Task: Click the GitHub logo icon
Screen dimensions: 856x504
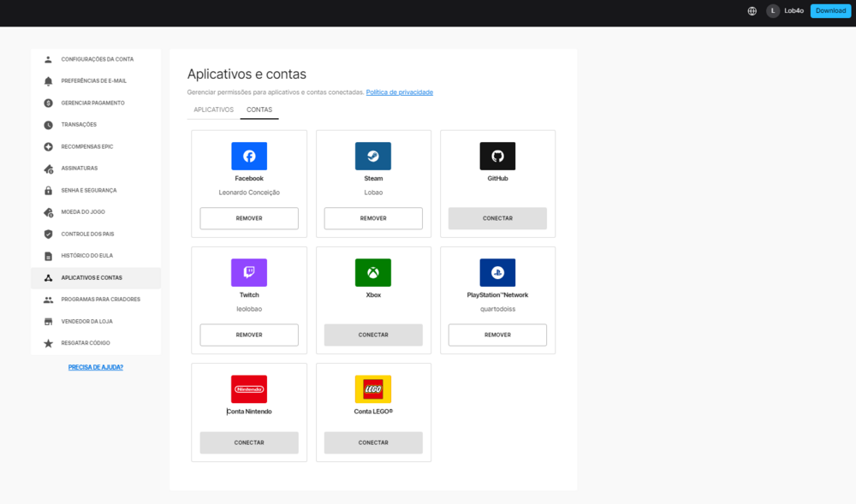Action: 497,156
